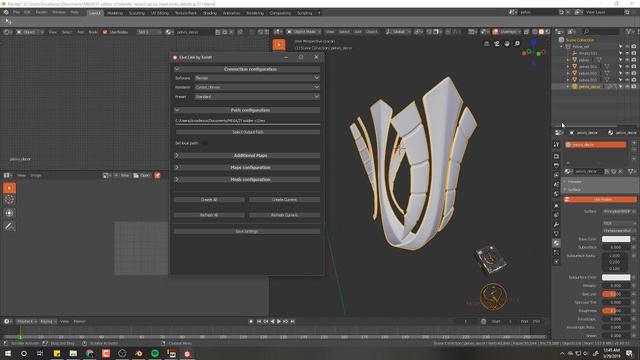
Task: Open Material properties tab icon
Action: click(556, 243)
